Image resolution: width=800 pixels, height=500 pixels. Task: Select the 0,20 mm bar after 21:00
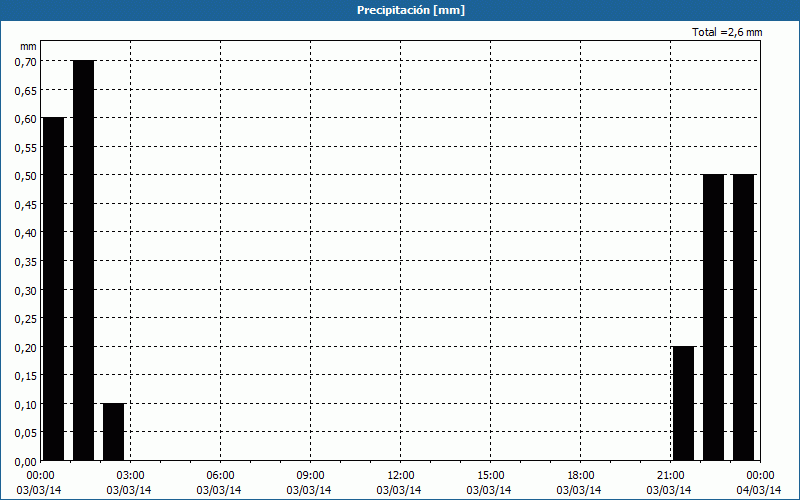(684, 403)
